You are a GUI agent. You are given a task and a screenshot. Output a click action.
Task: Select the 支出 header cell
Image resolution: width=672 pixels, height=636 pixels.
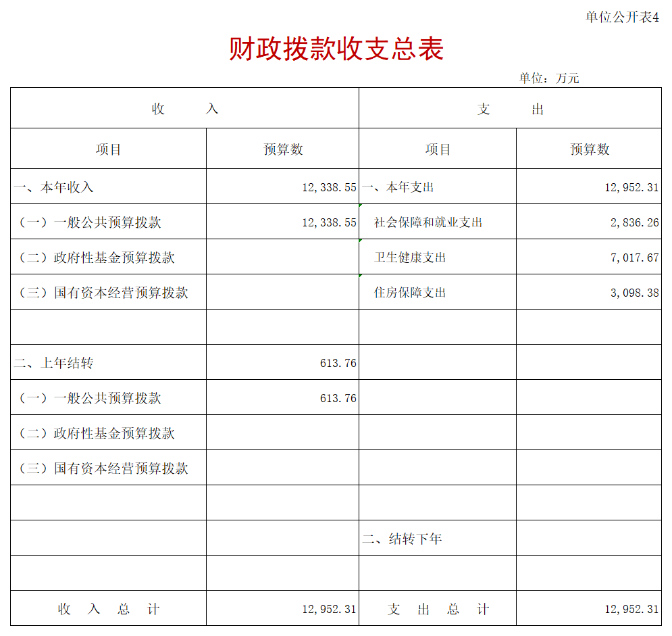(x=510, y=109)
